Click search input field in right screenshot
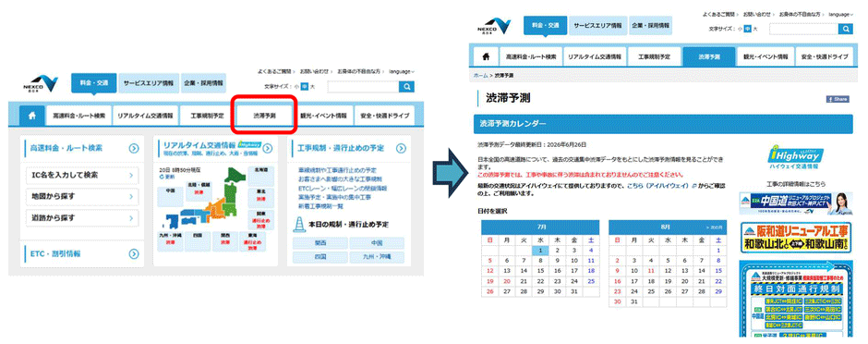This screenshot has height=344, width=868. 803,30
